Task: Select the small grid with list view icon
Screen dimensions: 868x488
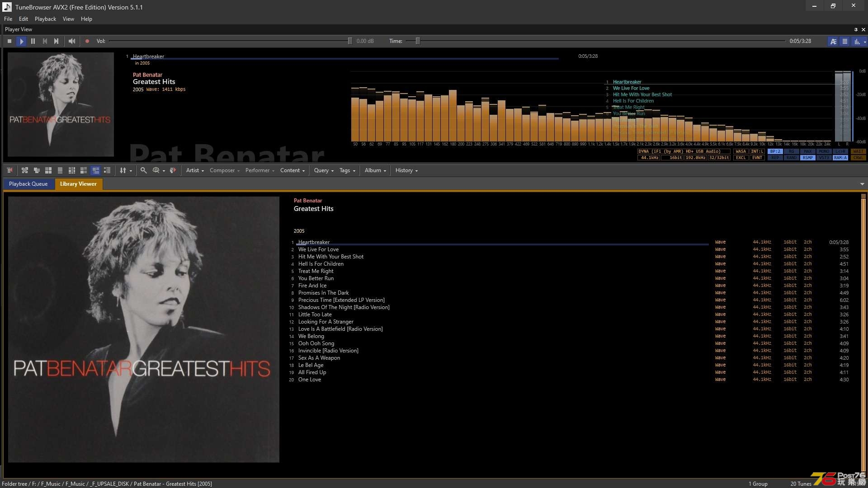Action: (x=72, y=170)
